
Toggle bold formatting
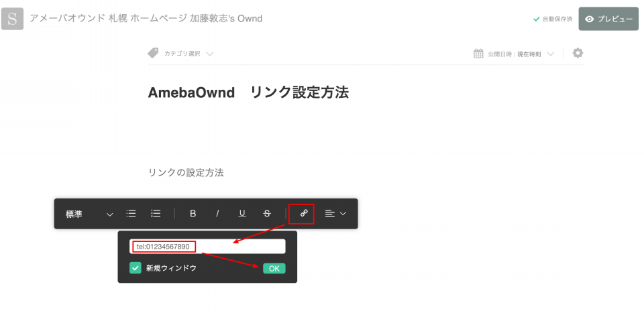coord(193,213)
